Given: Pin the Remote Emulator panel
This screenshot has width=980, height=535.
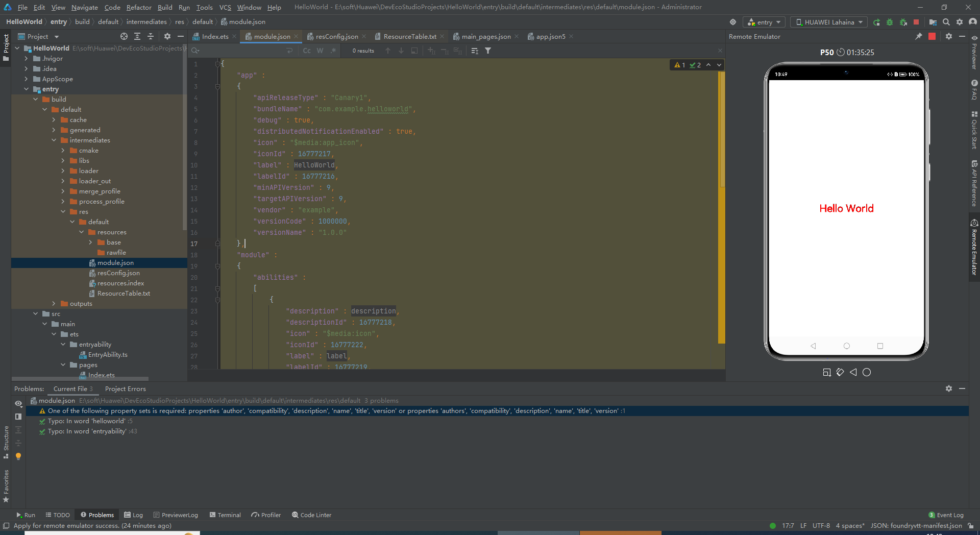Looking at the screenshot, I should (x=918, y=36).
